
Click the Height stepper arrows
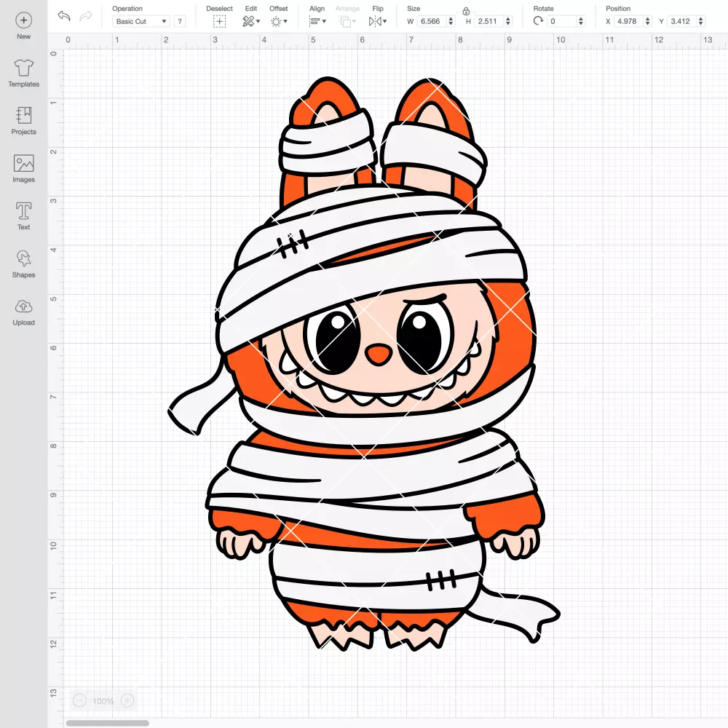[x=508, y=21]
